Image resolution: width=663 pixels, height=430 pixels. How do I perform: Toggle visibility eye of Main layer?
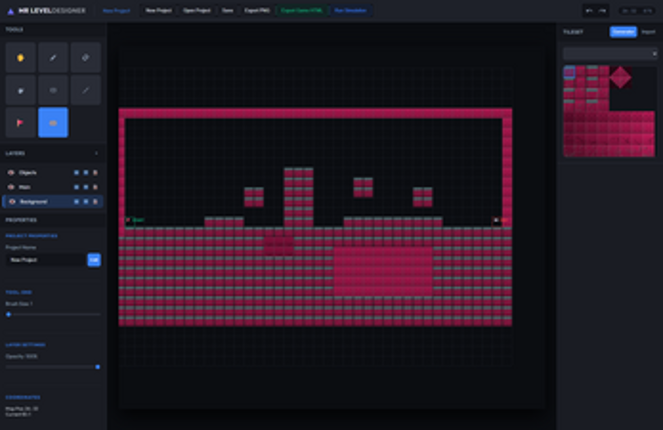[11, 187]
